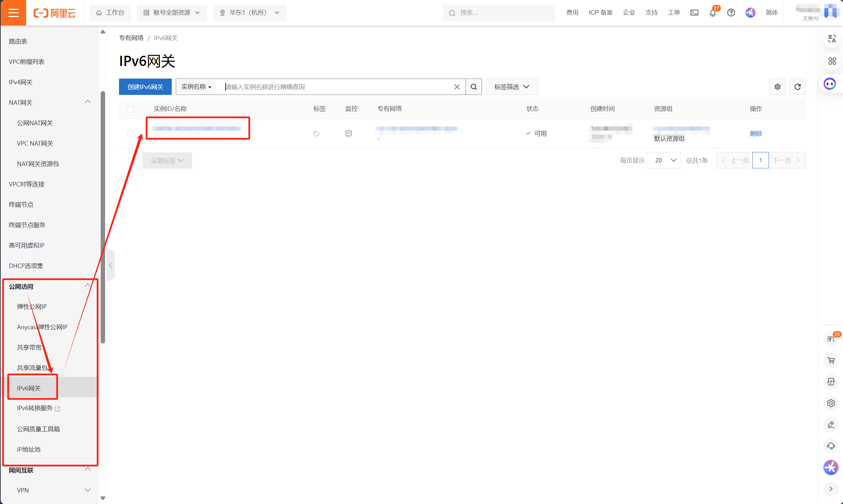This screenshot has width=843, height=504.
Task: Open table column settings gear
Action: click(777, 87)
